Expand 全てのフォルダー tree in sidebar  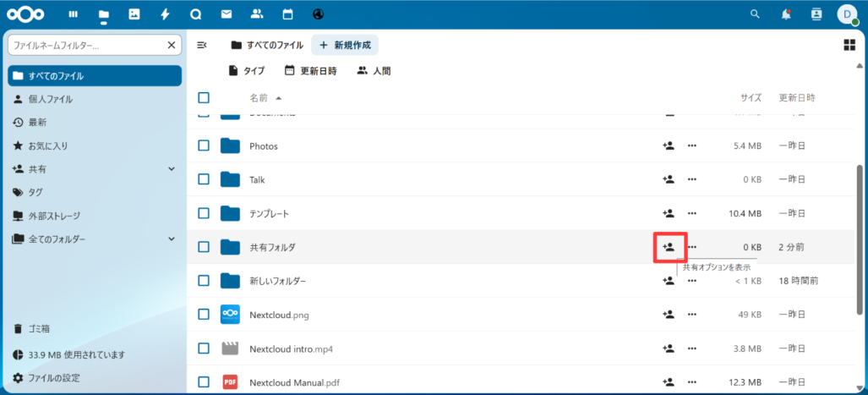point(172,239)
